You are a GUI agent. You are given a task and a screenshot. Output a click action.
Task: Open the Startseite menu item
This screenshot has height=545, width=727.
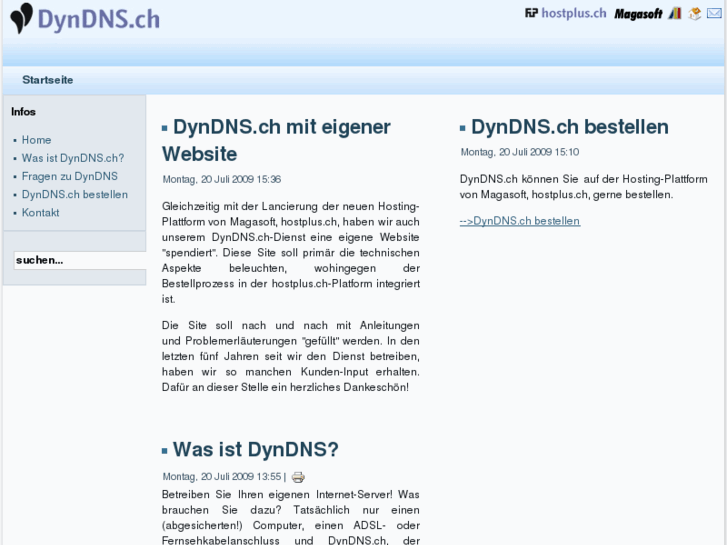pyautogui.click(x=48, y=80)
